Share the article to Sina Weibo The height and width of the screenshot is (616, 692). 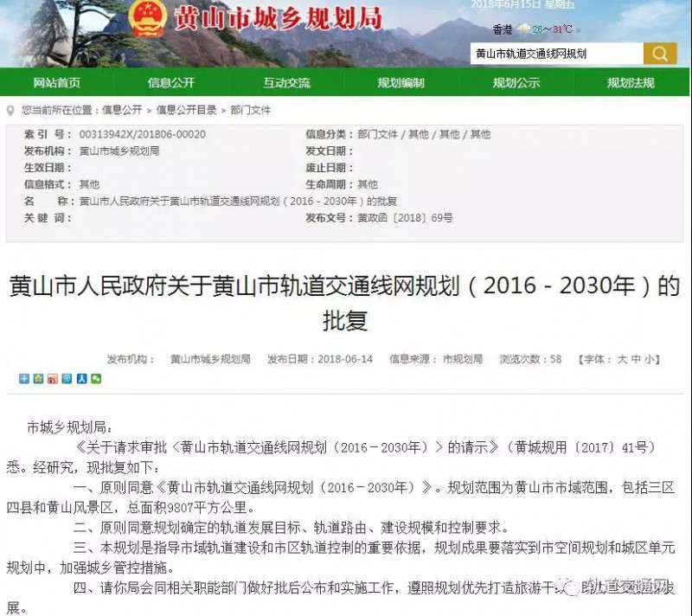[x=53, y=379]
